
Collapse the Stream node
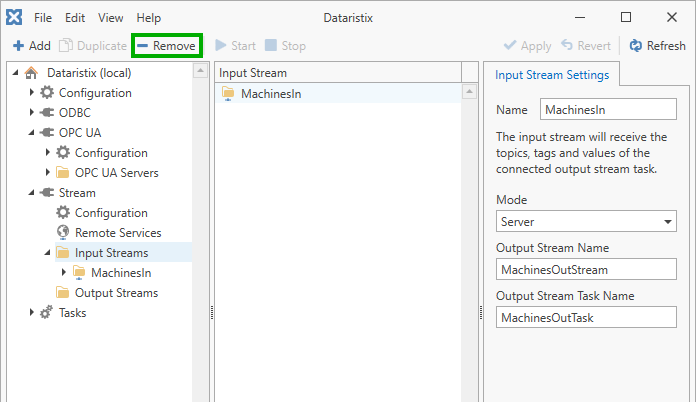(x=32, y=192)
